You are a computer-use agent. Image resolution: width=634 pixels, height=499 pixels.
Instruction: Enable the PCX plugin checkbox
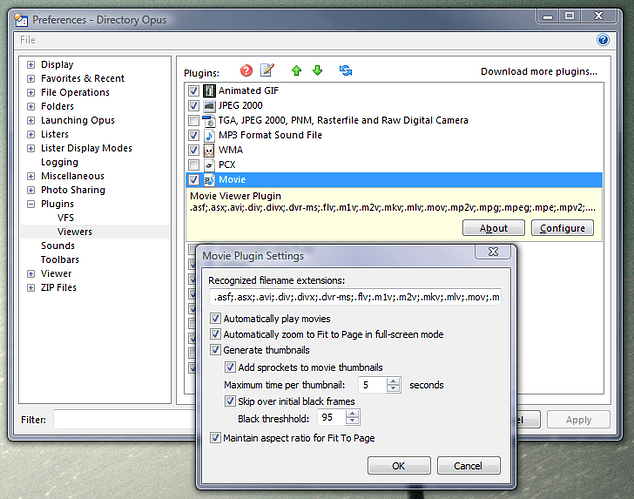click(193, 165)
